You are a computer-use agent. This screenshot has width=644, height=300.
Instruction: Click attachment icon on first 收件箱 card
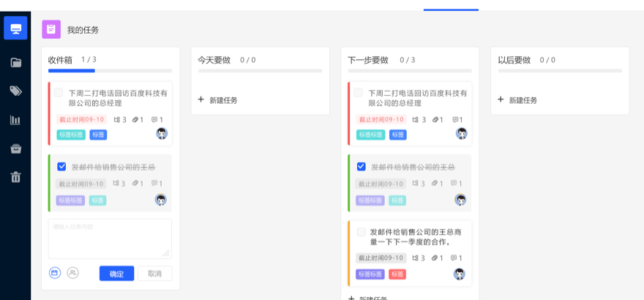click(x=135, y=120)
